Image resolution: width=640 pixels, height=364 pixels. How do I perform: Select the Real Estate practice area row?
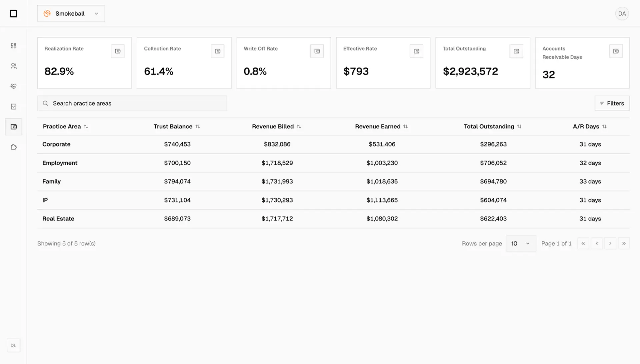[333, 219]
